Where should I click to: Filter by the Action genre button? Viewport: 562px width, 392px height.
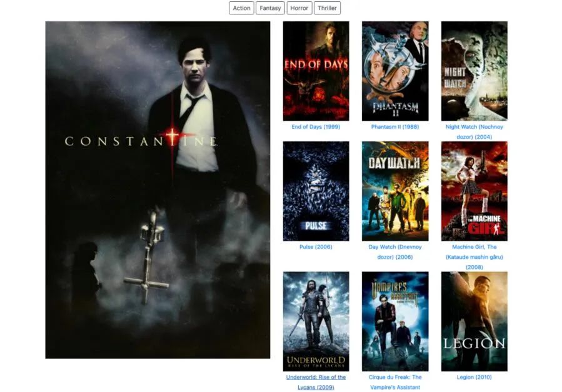tap(241, 8)
